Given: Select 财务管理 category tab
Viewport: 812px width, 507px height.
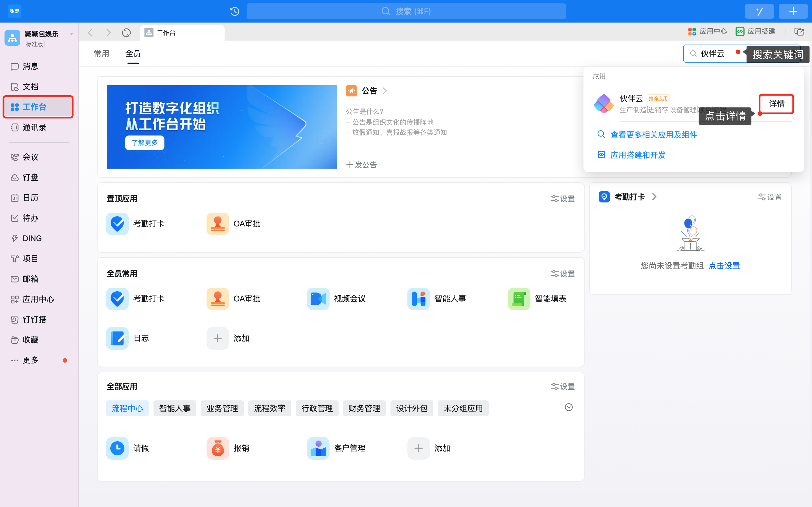Looking at the screenshot, I should click(x=364, y=408).
